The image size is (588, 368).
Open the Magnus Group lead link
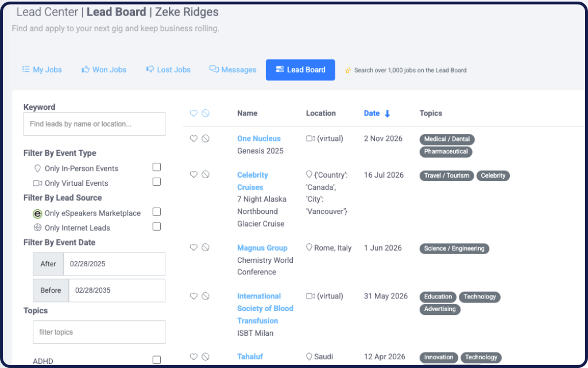(x=262, y=248)
